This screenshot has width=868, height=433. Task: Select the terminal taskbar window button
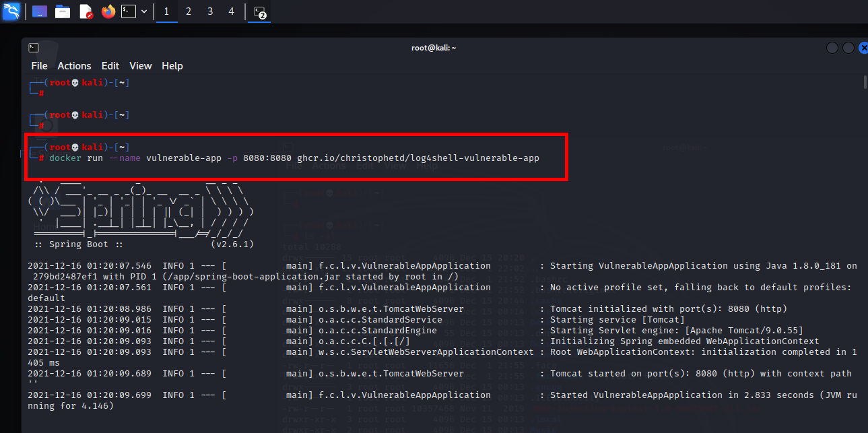[259, 11]
